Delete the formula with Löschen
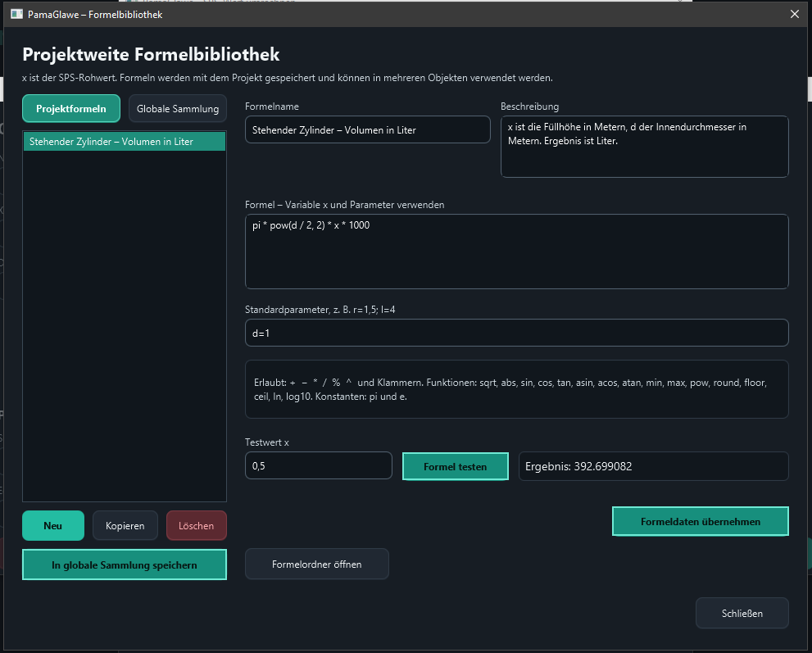 point(197,526)
